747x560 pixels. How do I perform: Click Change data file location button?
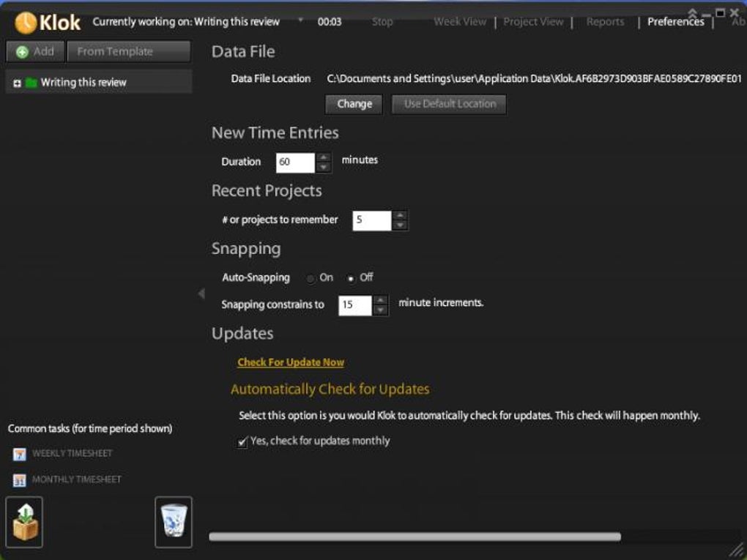[x=354, y=104]
